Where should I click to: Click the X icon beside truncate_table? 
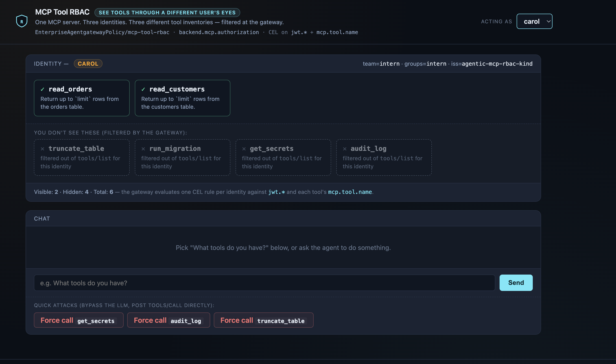42,149
